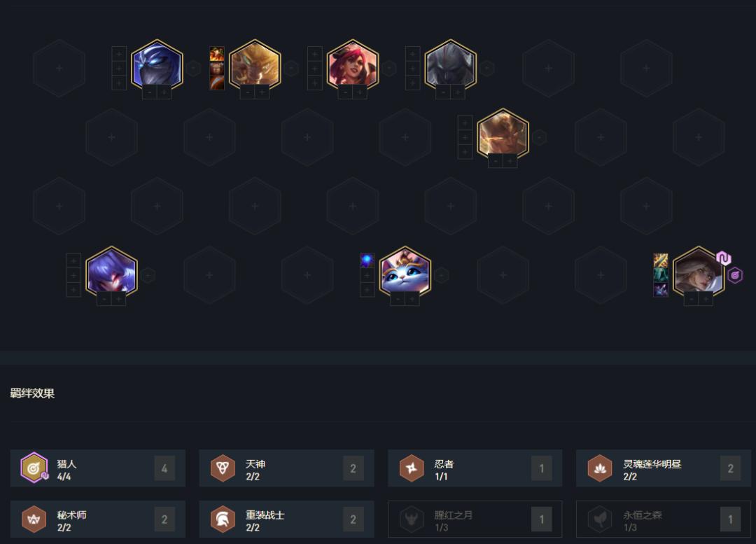Screen dimensions: 756x544
Task: Click the purple-haired Kindred champion hexagon
Action: [111, 273]
